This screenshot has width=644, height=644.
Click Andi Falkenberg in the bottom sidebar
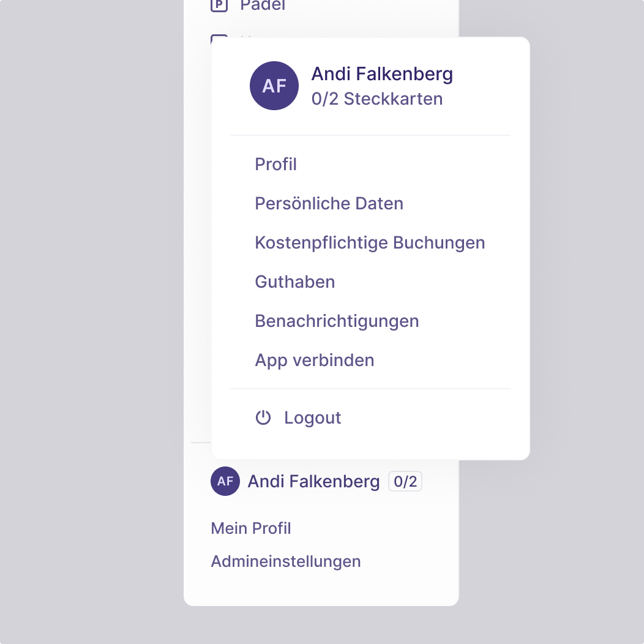click(313, 481)
